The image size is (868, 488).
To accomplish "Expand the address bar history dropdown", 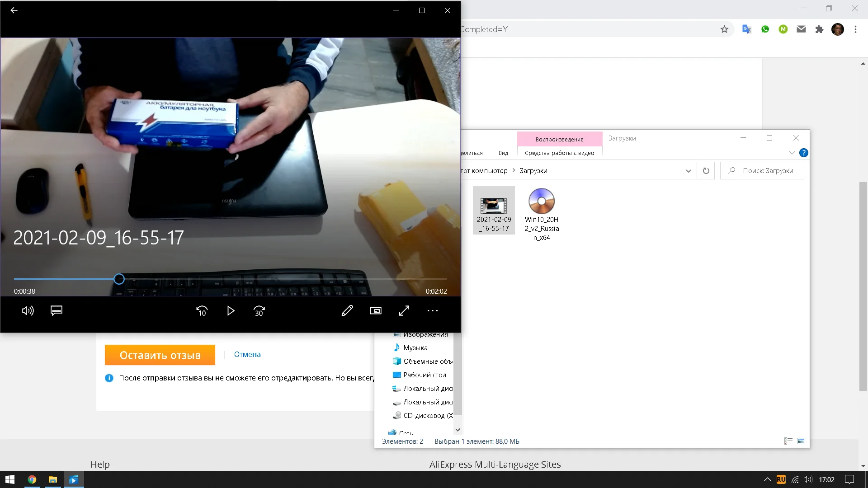I will [x=688, y=171].
